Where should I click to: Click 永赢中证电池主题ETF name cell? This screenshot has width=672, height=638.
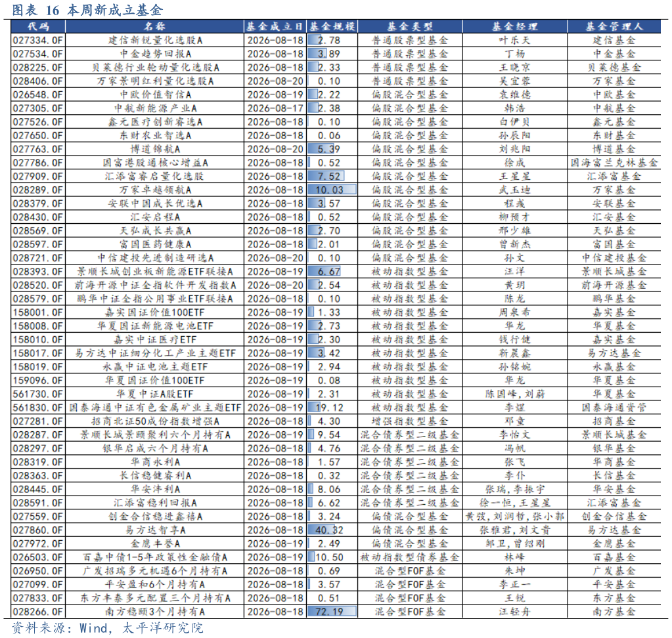click(155, 367)
